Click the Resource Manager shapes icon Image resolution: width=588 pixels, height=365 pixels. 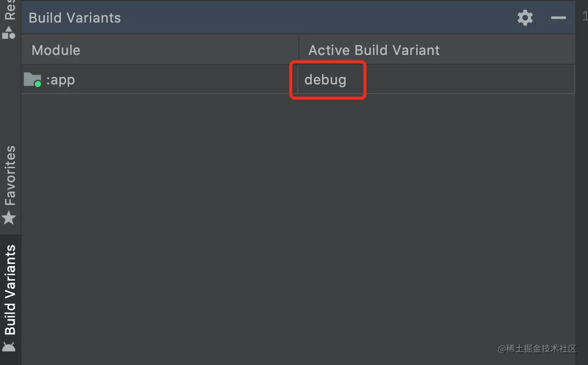pos(9,33)
